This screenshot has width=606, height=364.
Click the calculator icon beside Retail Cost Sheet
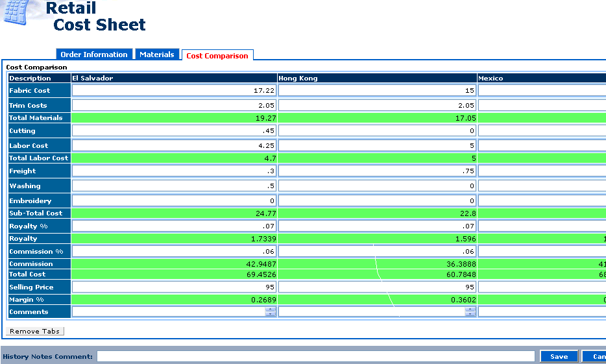(x=17, y=12)
